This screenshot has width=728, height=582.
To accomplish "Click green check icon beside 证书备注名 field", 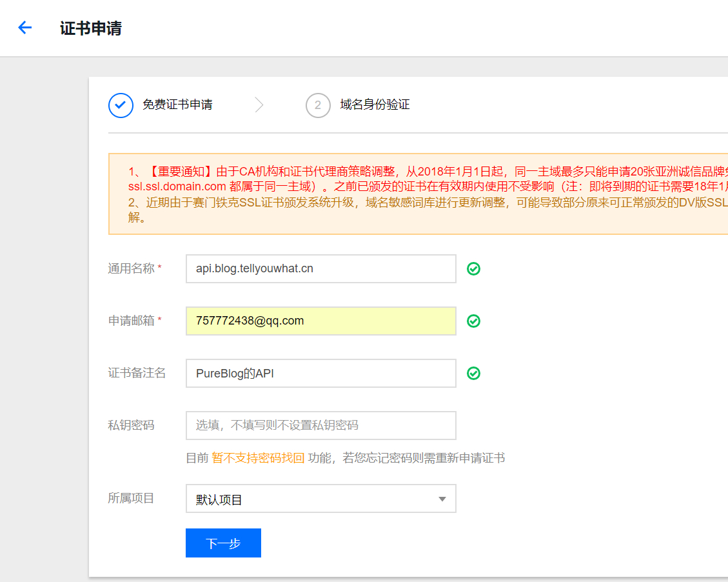I will 473,374.
